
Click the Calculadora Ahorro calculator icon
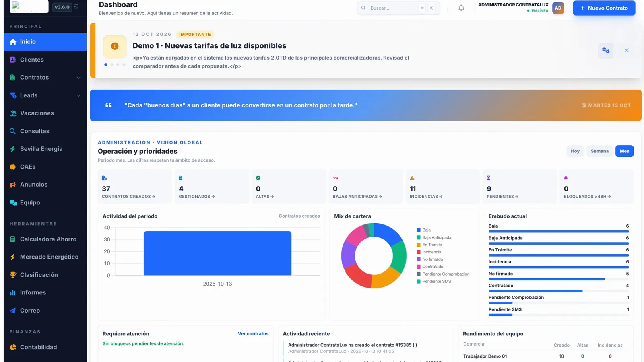pos(13,239)
